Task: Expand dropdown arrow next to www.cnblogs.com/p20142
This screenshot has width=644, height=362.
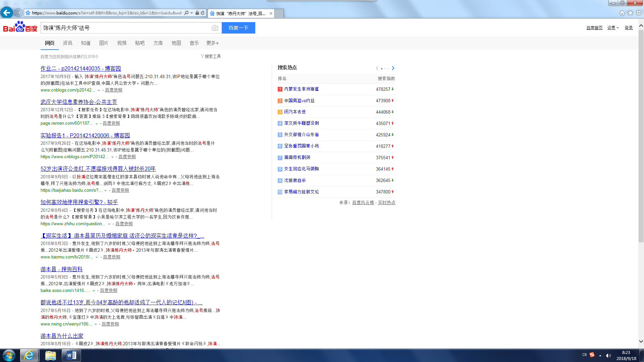Action: tap(99, 90)
